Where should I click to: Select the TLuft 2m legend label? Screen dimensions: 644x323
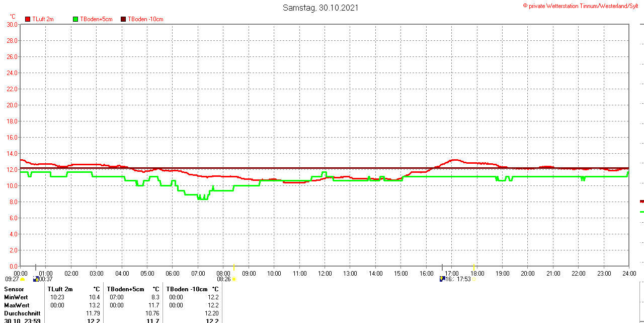coord(43,19)
